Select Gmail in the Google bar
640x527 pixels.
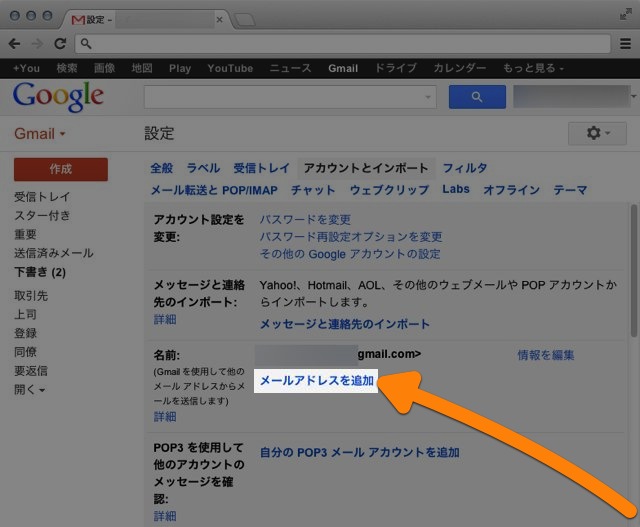pos(343,68)
